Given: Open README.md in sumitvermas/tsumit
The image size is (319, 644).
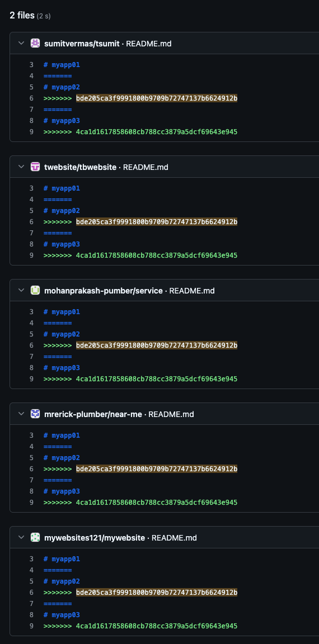Looking at the screenshot, I should click(149, 44).
